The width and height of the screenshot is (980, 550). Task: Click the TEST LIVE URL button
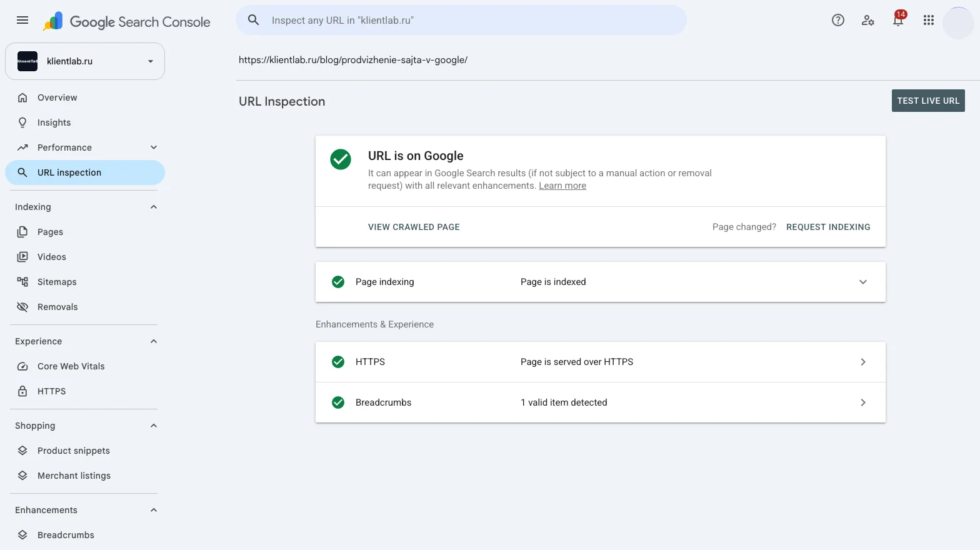click(x=928, y=101)
